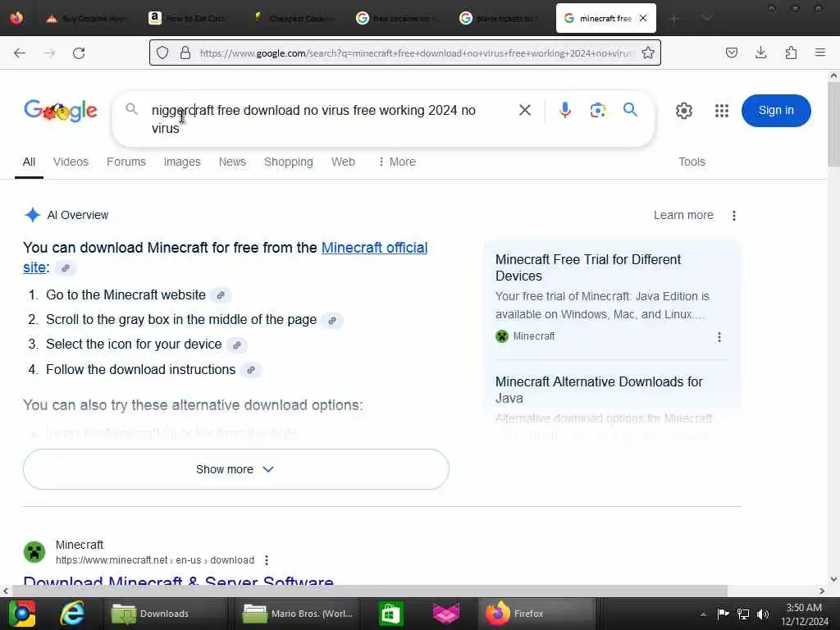The height and width of the screenshot is (630, 840).
Task: Select the Videos search filter
Action: coord(71,162)
